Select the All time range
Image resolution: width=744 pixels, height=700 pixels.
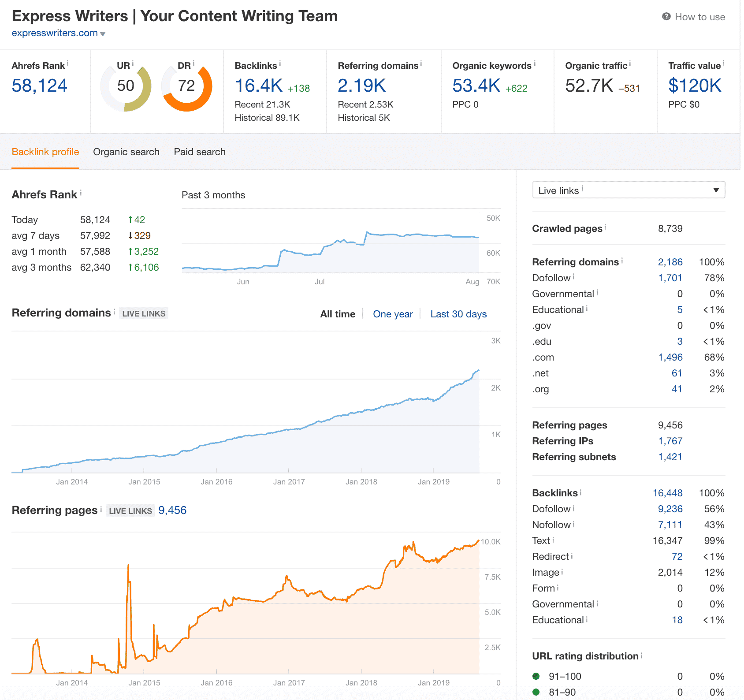(x=338, y=314)
